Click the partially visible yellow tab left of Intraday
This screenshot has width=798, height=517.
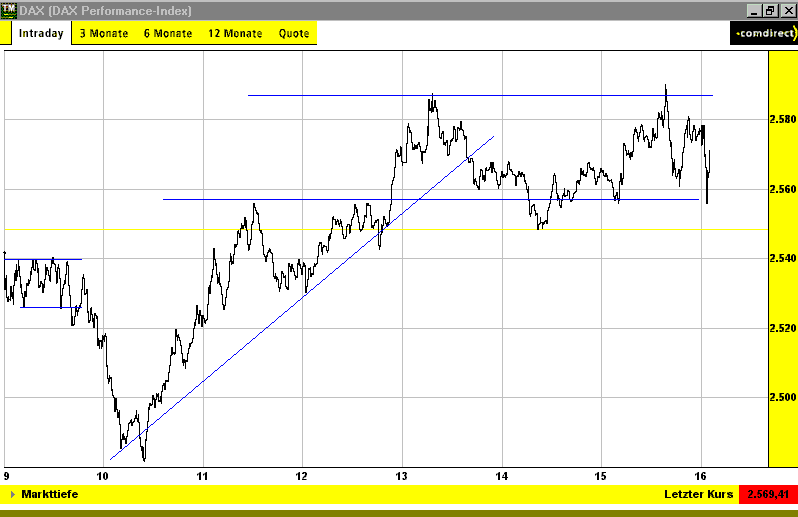5,34
